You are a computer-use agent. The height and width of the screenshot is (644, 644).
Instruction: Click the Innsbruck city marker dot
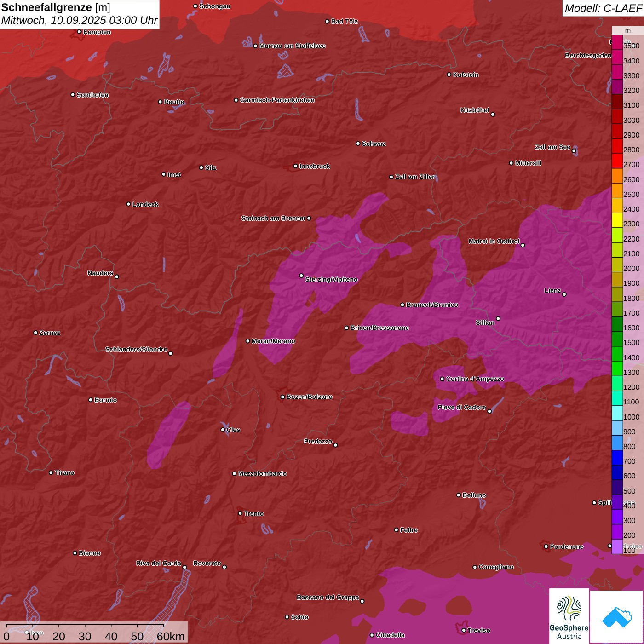pos(296,166)
